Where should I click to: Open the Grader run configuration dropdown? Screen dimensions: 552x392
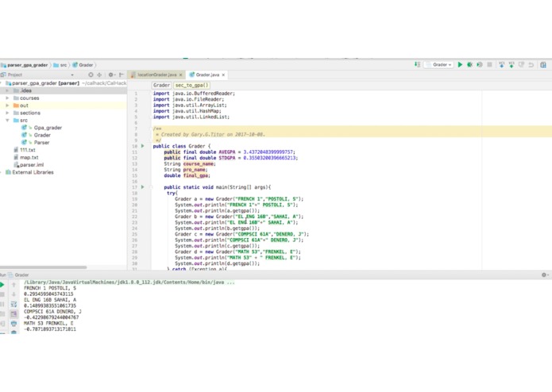438,65
